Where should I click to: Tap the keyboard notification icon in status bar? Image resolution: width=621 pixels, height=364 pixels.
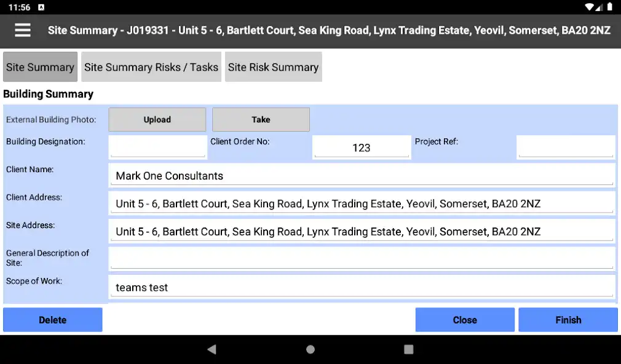tap(41, 7)
